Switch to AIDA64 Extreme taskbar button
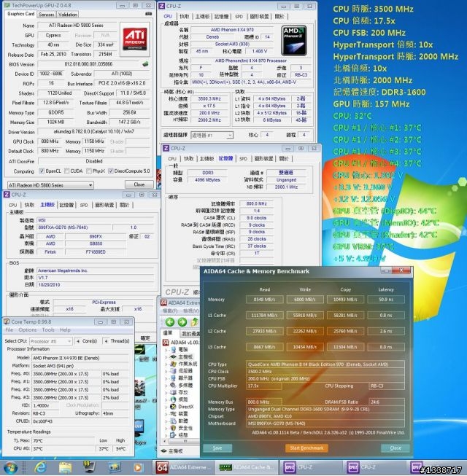This screenshot has height=476, width=467. tap(184, 467)
